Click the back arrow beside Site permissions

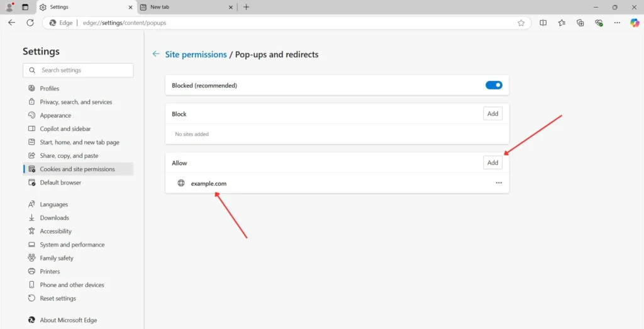156,54
